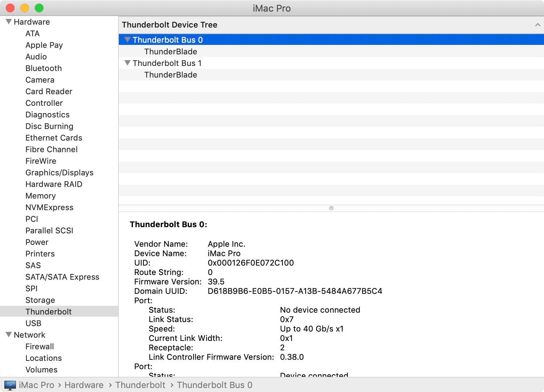Select Parallel SCSI in the sidebar
Image resolution: width=544 pixels, height=392 pixels.
pyautogui.click(x=49, y=230)
